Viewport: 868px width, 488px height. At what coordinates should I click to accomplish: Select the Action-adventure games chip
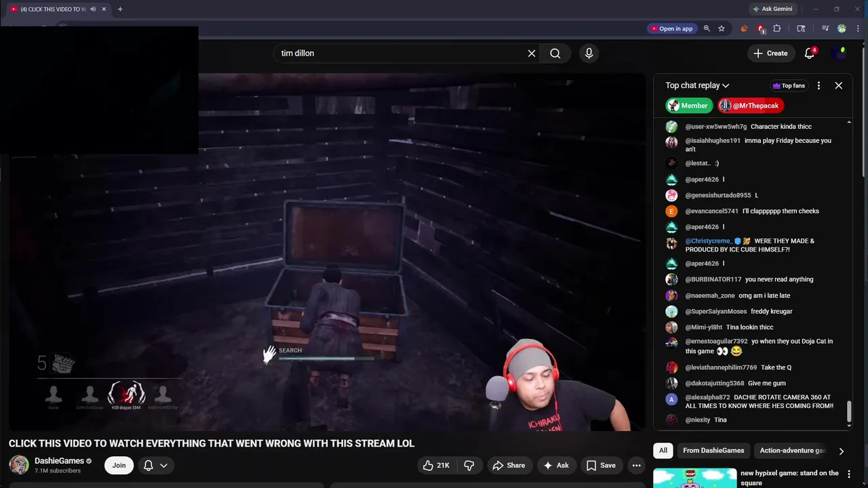pos(793,450)
